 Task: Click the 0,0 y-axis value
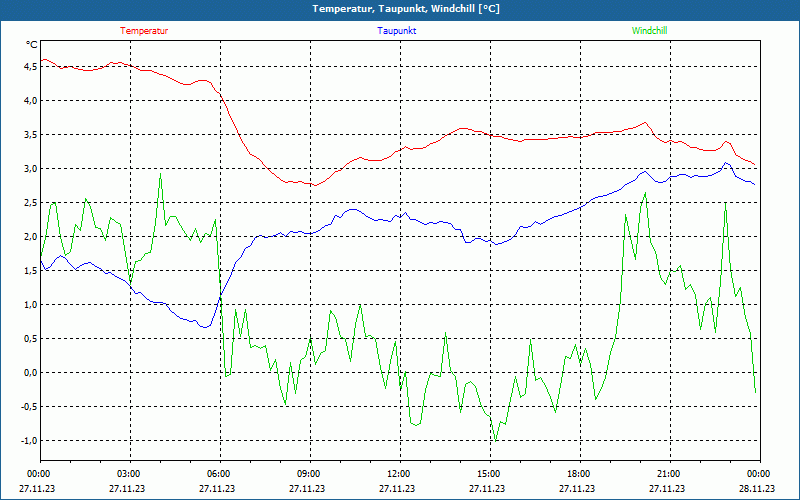point(31,372)
